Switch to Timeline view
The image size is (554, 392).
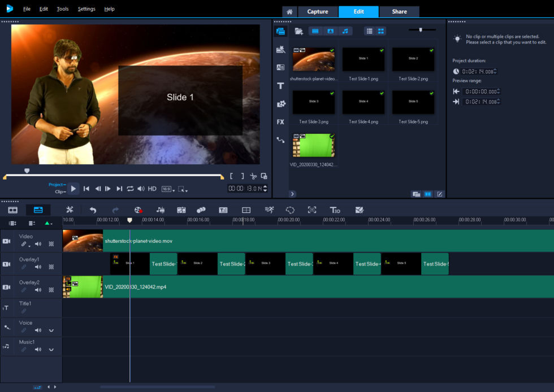38,210
